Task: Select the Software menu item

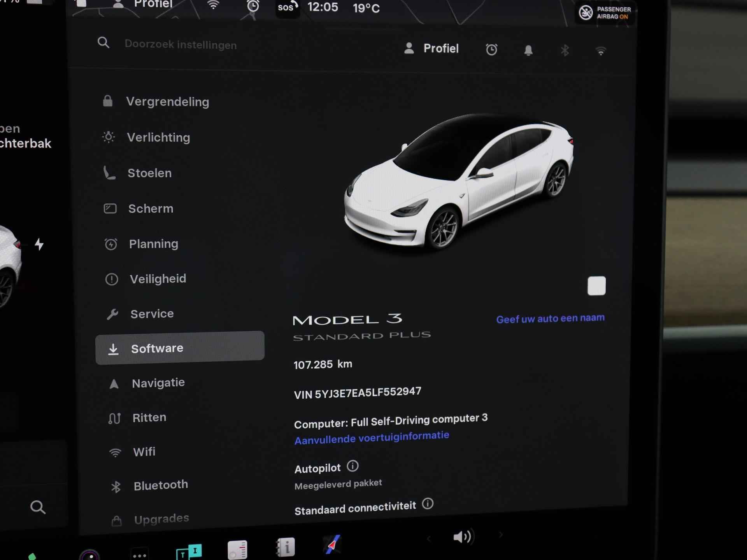Action: coord(180,348)
